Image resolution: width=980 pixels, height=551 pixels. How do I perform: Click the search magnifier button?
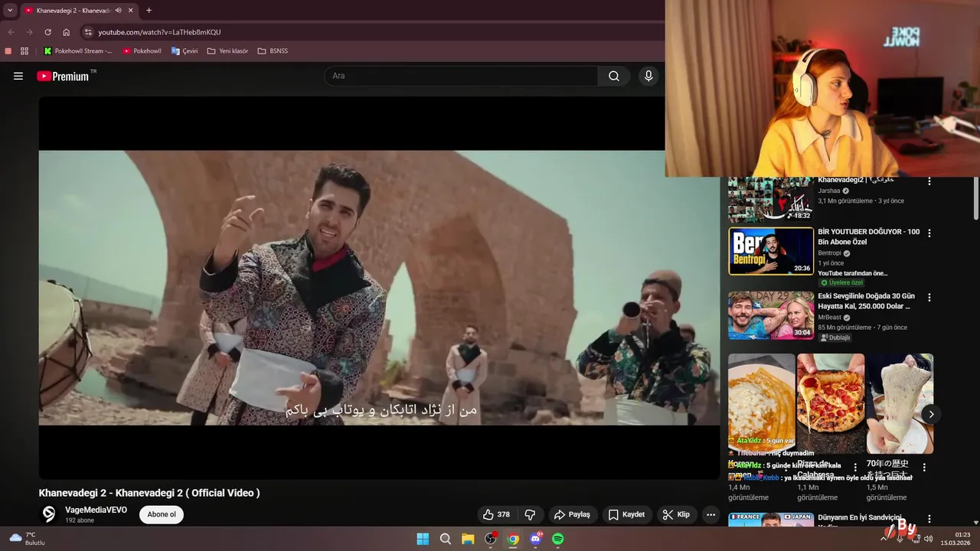click(x=614, y=76)
